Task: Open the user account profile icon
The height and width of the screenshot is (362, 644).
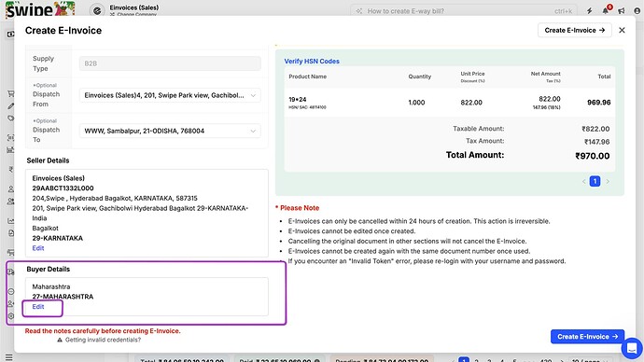Action: pyautogui.click(x=637, y=10)
